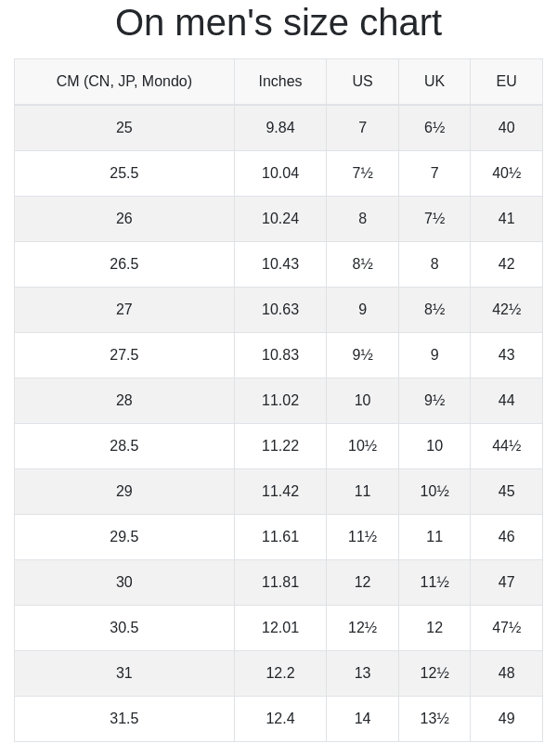Image resolution: width=557 pixels, height=756 pixels.
Task: Select the 10.24 inches cell
Action: pyautogui.click(x=280, y=219)
